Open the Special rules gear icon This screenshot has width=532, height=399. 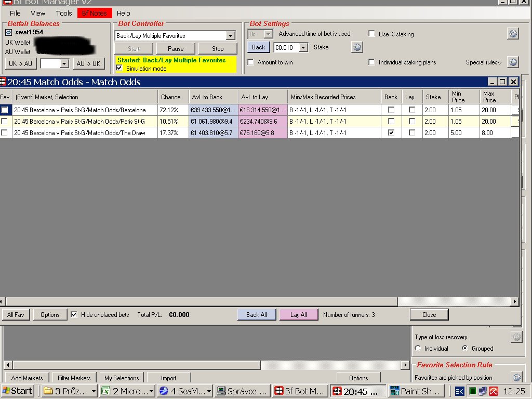click(513, 62)
